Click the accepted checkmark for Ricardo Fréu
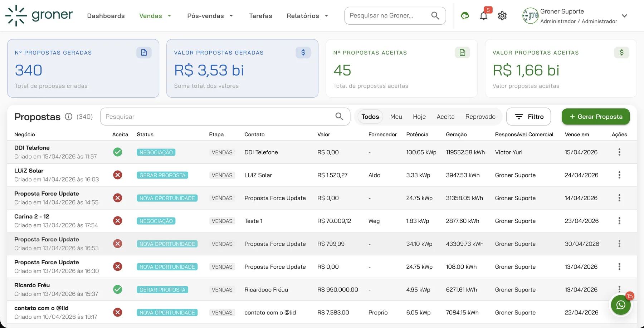 point(117,289)
